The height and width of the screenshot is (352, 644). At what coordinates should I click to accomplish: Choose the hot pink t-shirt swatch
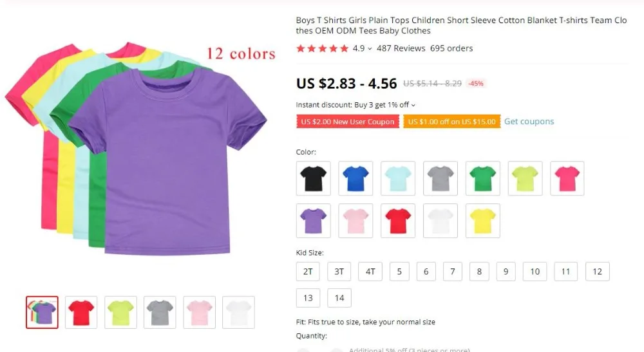[567, 178]
